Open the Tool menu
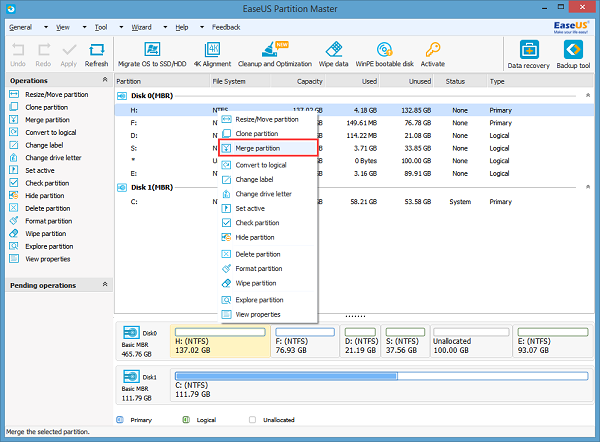The image size is (600, 442). 101,27
